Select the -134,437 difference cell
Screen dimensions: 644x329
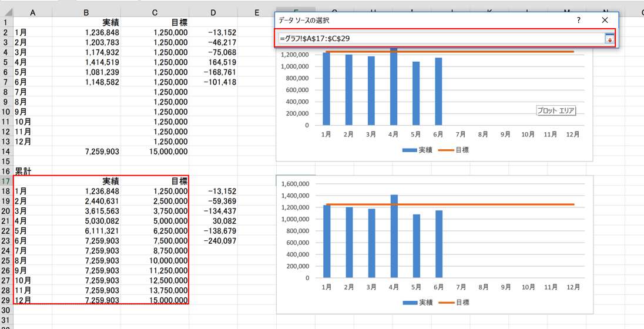[213, 211]
